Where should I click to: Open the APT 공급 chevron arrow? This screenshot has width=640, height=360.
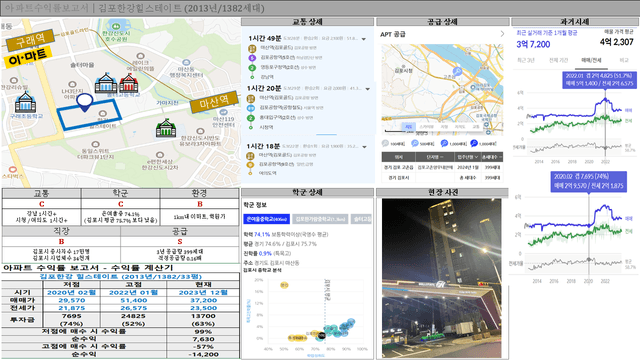coord(502,34)
